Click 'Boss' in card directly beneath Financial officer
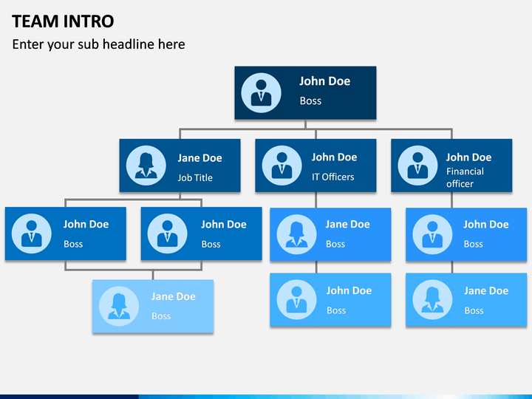This screenshot has width=532, height=399. (474, 244)
